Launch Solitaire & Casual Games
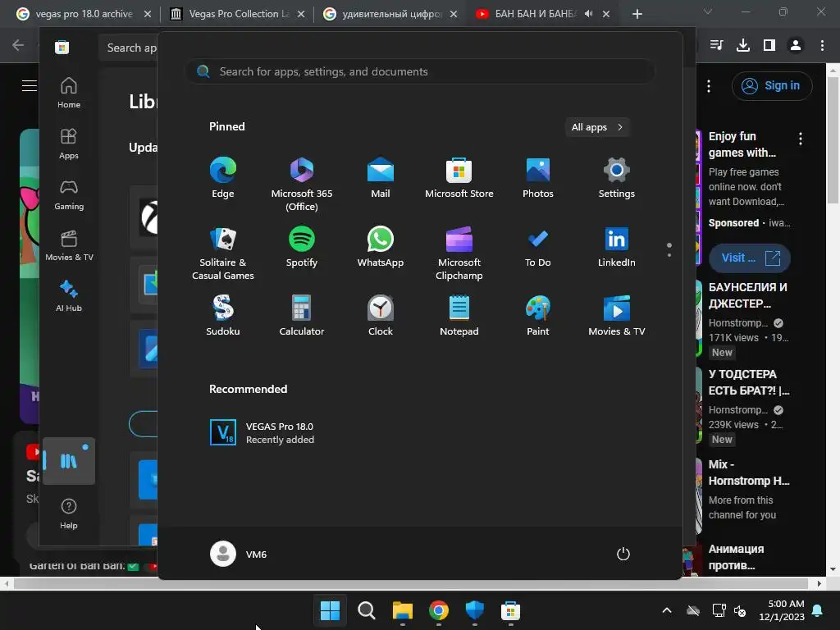Image resolution: width=840 pixels, height=630 pixels. click(x=223, y=253)
